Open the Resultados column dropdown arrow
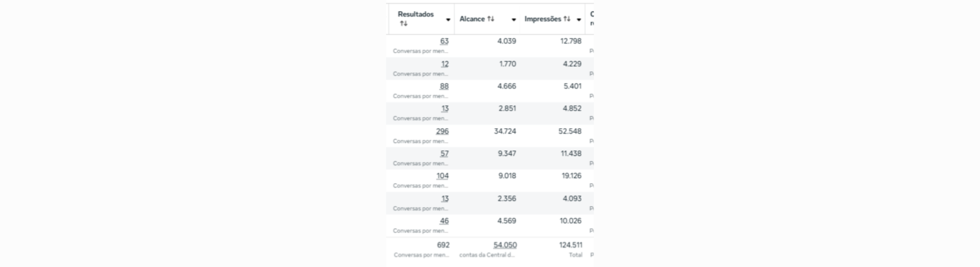Viewport: 980px width, 267px height. [x=448, y=20]
